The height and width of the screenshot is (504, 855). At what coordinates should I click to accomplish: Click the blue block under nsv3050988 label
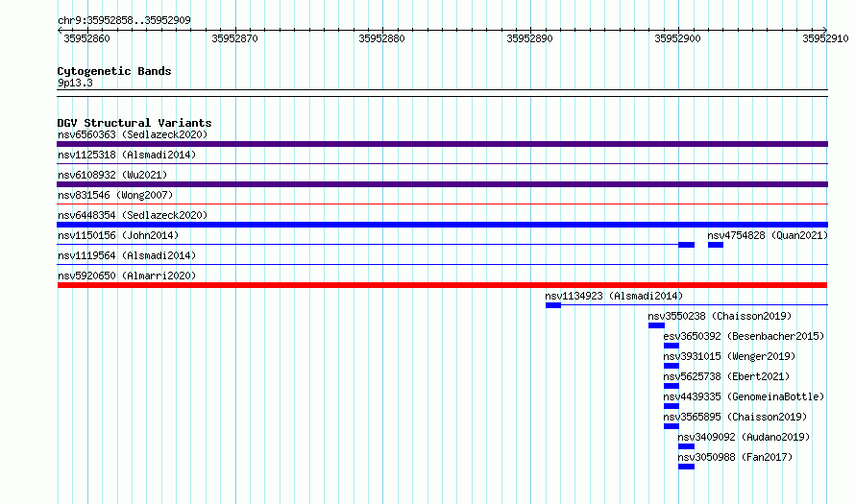click(687, 467)
